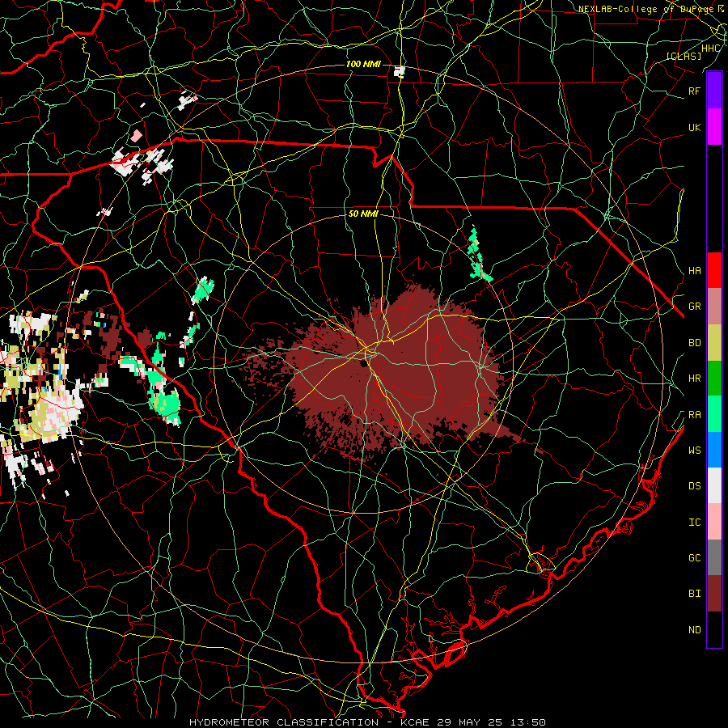Click the 'UK' legend label

(694, 127)
